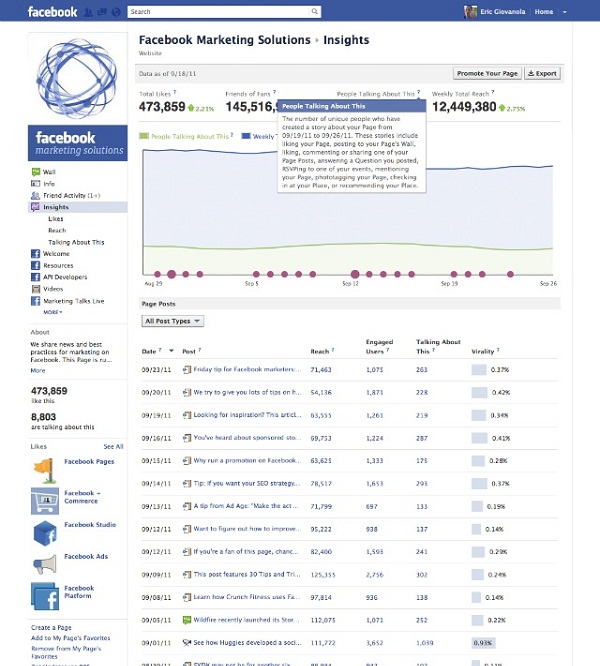Click the Weekly Total Reach help question mark

[x=493, y=92]
